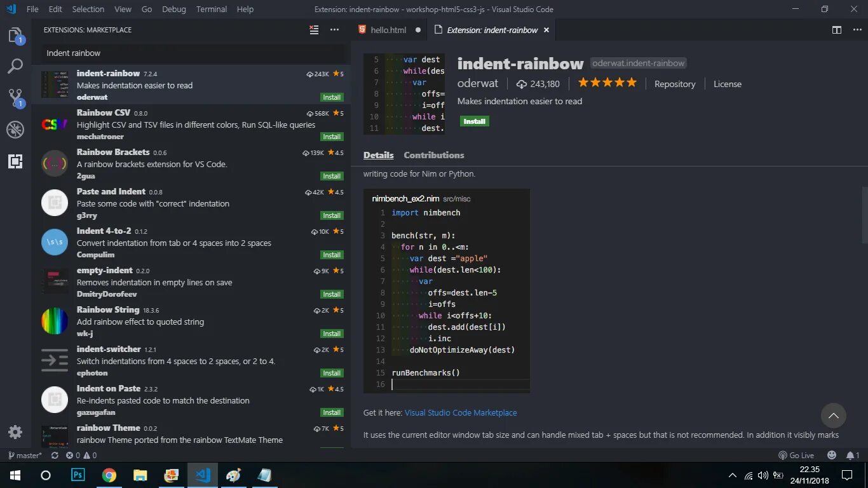Open Photoshop from the taskbar

[78, 475]
